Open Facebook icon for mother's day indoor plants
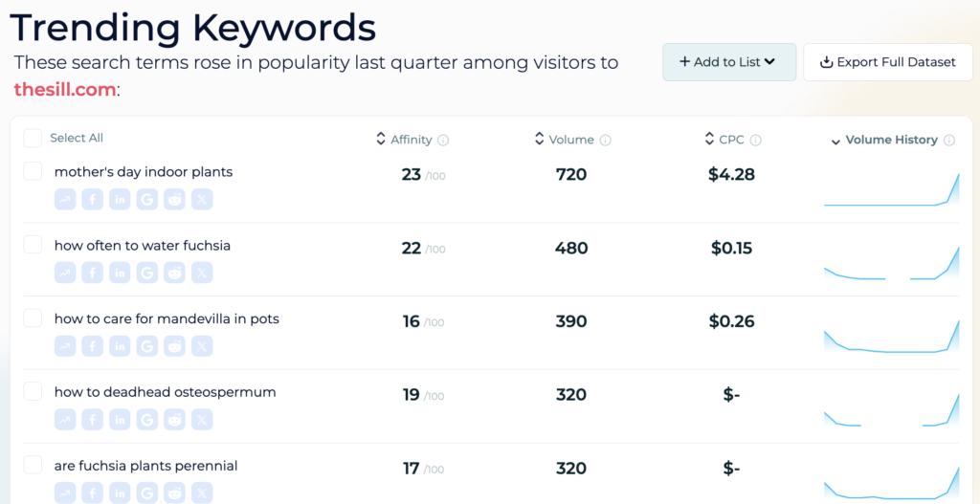 (x=93, y=199)
